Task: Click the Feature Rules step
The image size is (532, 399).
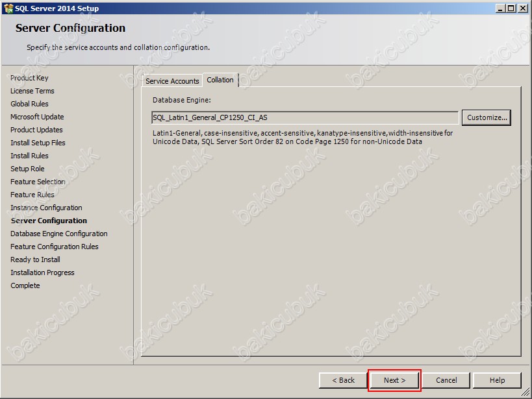Action: click(32, 195)
